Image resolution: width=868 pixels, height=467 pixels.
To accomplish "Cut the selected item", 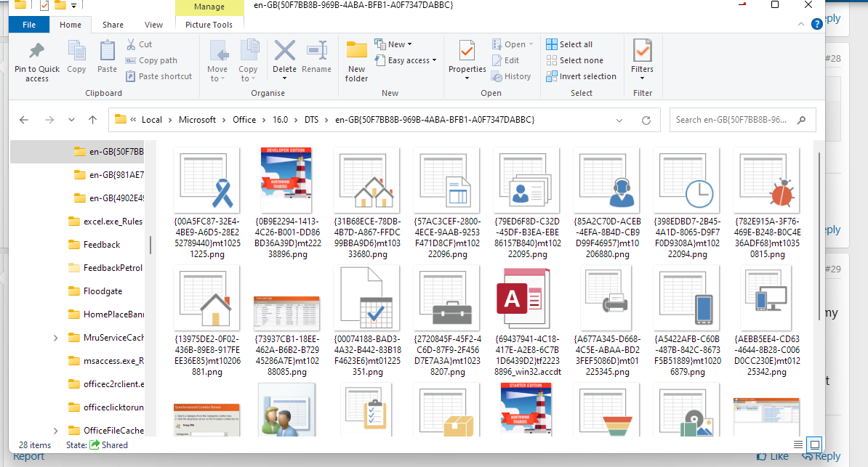I will coord(139,44).
